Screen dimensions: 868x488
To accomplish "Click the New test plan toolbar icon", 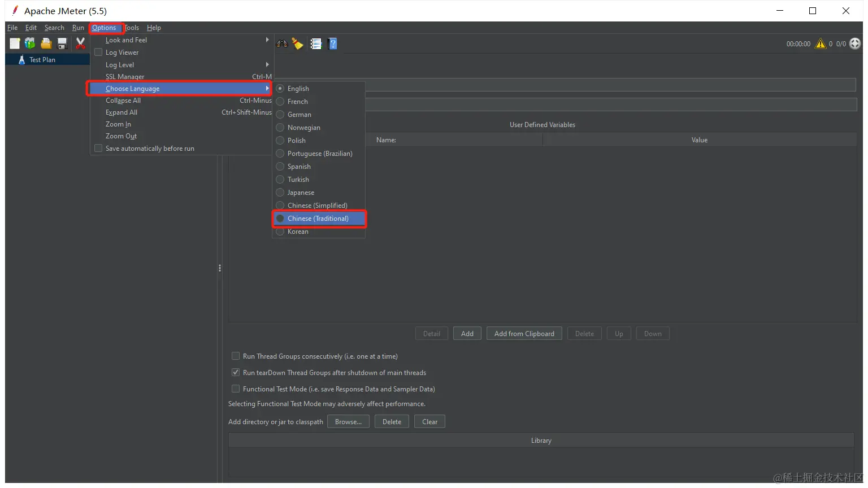I will pos(15,43).
